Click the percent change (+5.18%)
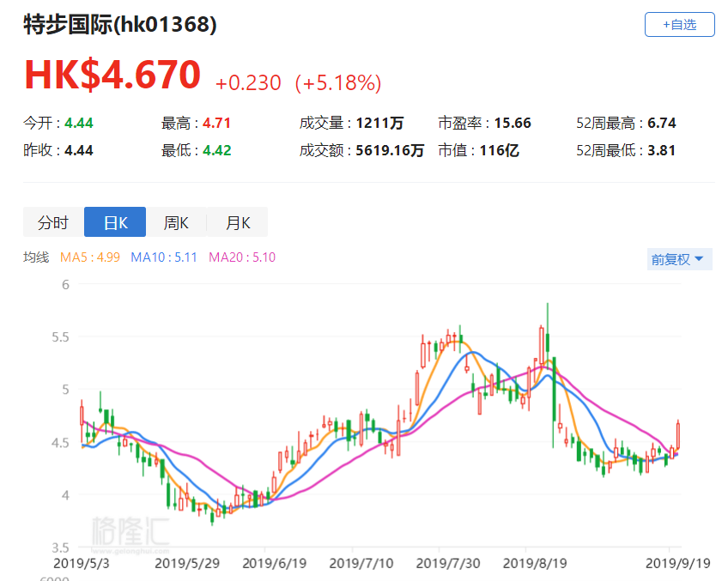Viewport: 728px width, 581px height. (x=338, y=83)
